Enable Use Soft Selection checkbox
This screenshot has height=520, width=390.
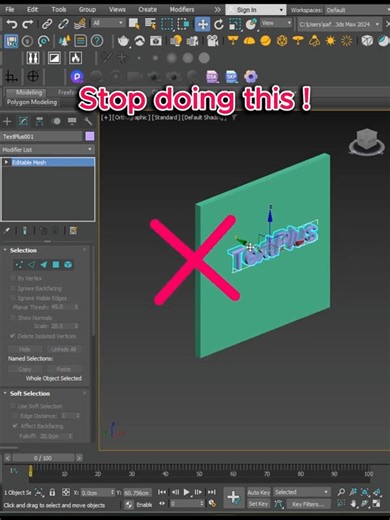point(12,406)
